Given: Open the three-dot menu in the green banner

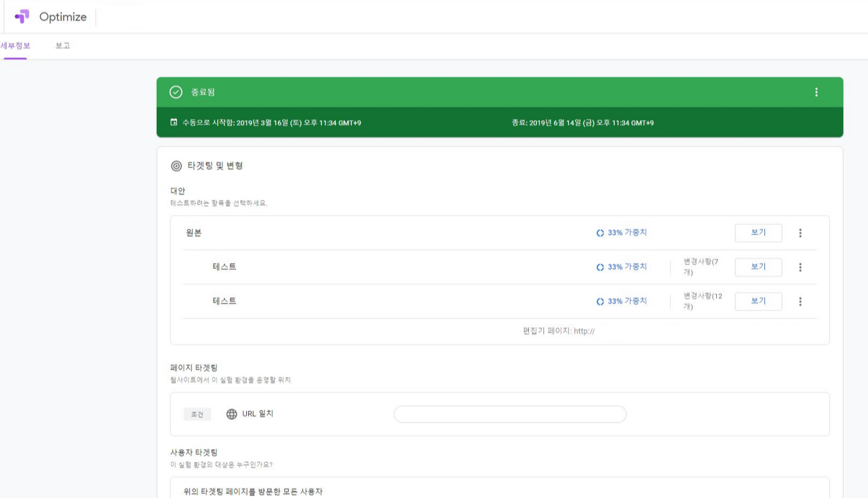Looking at the screenshot, I should point(816,91).
